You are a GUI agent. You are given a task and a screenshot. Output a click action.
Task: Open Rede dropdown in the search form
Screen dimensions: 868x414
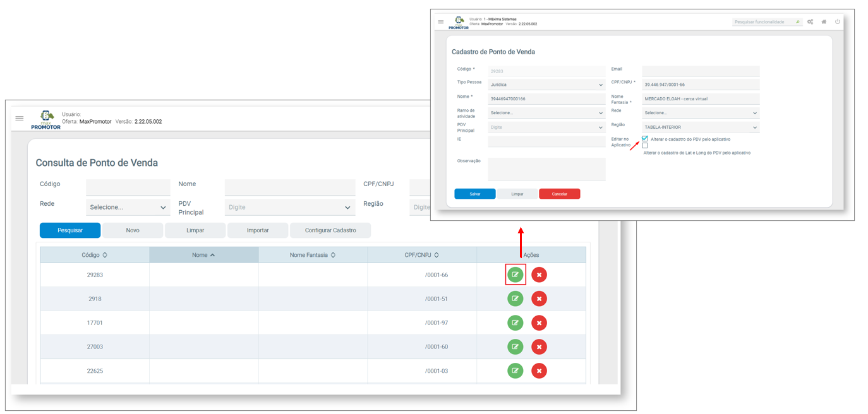pyautogui.click(x=128, y=207)
